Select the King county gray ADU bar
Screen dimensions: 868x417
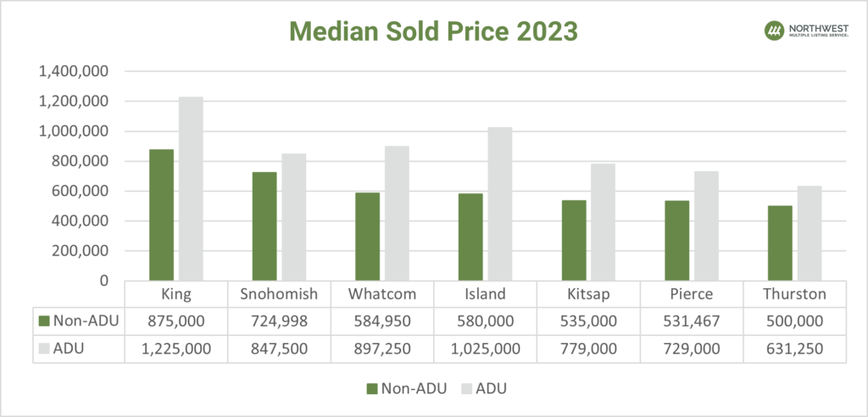(x=191, y=189)
